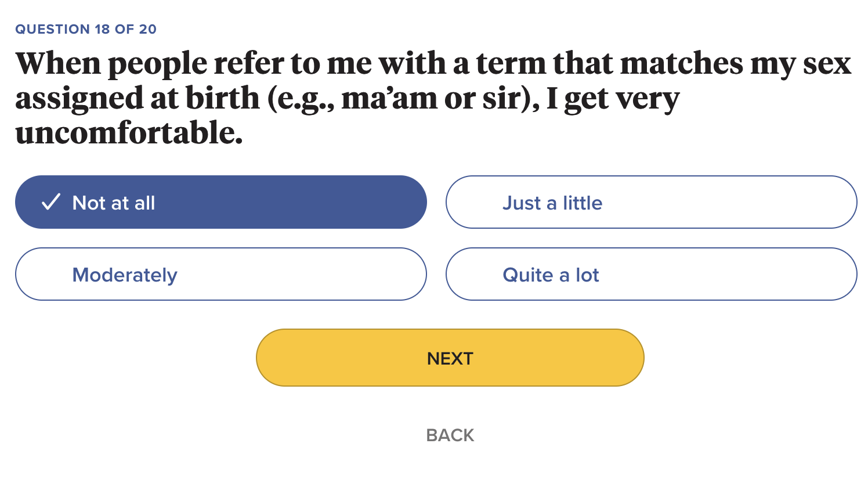The width and height of the screenshot is (868, 483).
Task: Toggle the "Just a little" answer pill
Action: pos(651,202)
